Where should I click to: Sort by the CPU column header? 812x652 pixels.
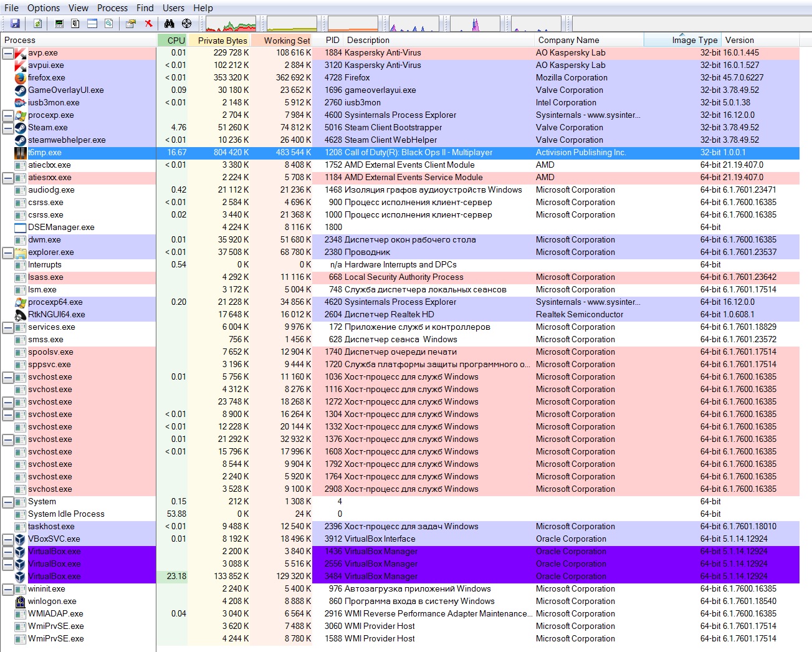[172, 41]
